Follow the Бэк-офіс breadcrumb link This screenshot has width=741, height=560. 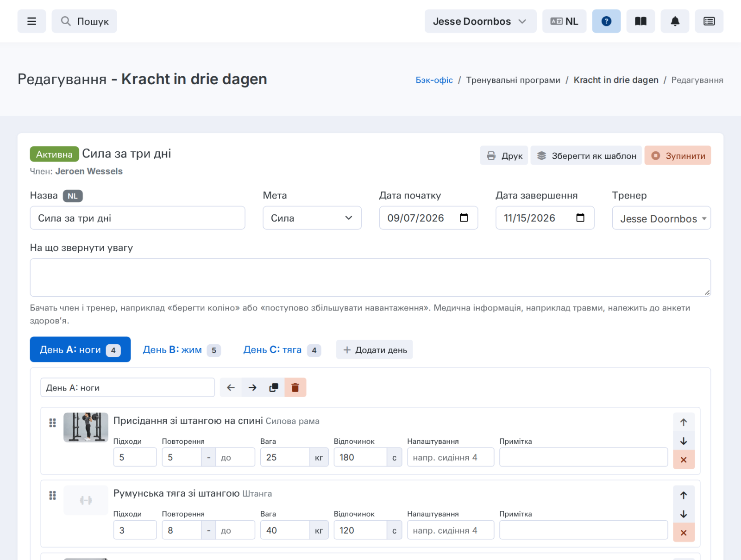click(x=434, y=80)
